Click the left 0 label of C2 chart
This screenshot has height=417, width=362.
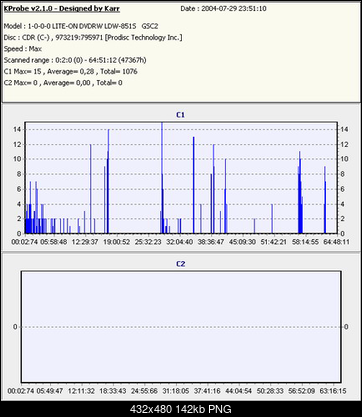coord(15,327)
